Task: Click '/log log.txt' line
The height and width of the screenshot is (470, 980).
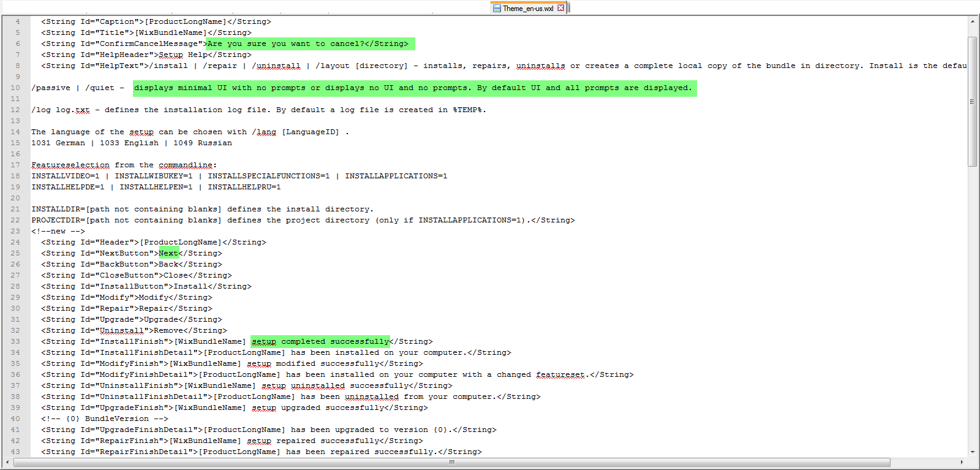Action: coord(258,110)
